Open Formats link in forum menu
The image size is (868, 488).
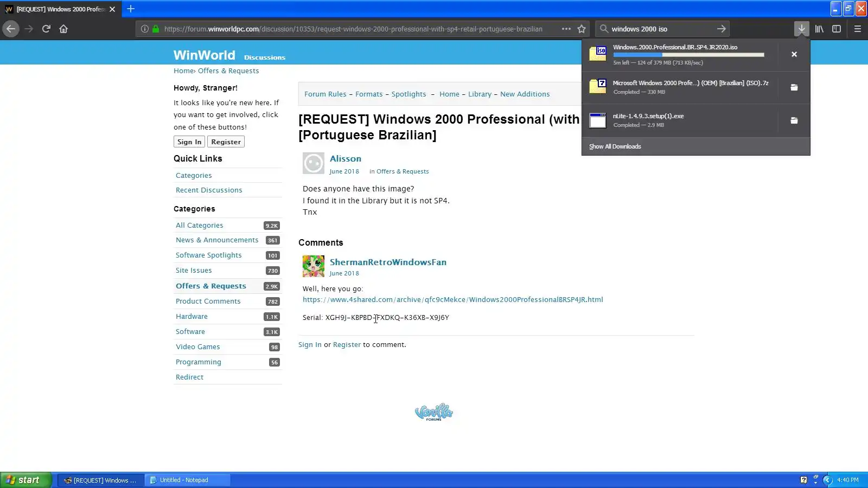click(x=369, y=94)
